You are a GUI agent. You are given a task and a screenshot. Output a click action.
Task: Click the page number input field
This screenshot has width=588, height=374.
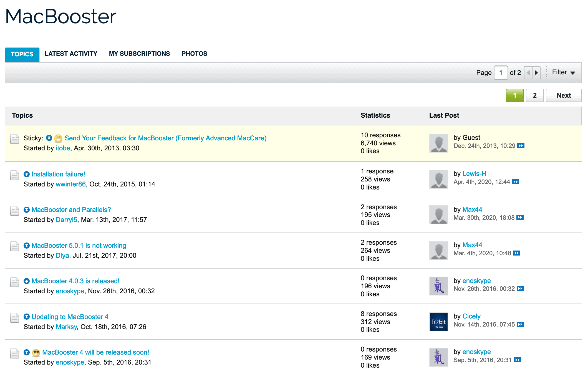501,72
